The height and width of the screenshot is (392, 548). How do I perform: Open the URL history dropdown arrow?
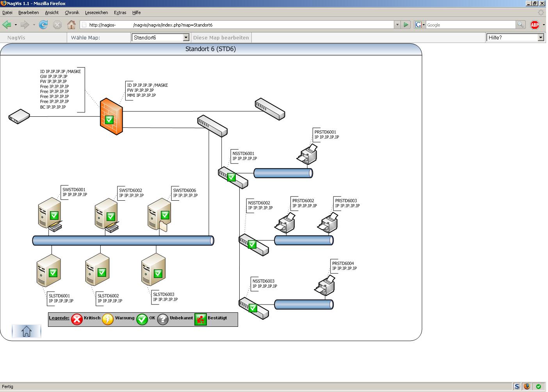tap(397, 25)
